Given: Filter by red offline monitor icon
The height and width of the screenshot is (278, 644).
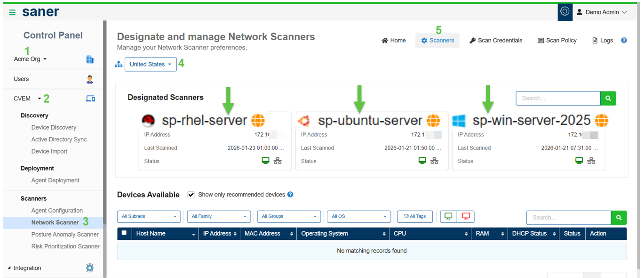Looking at the screenshot, I should point(466,216).
